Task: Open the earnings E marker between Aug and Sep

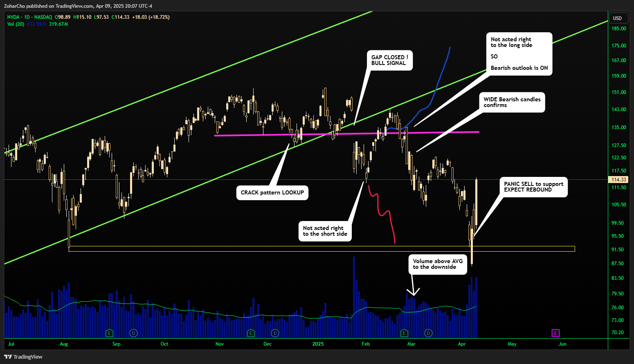Action: [109, 333]
